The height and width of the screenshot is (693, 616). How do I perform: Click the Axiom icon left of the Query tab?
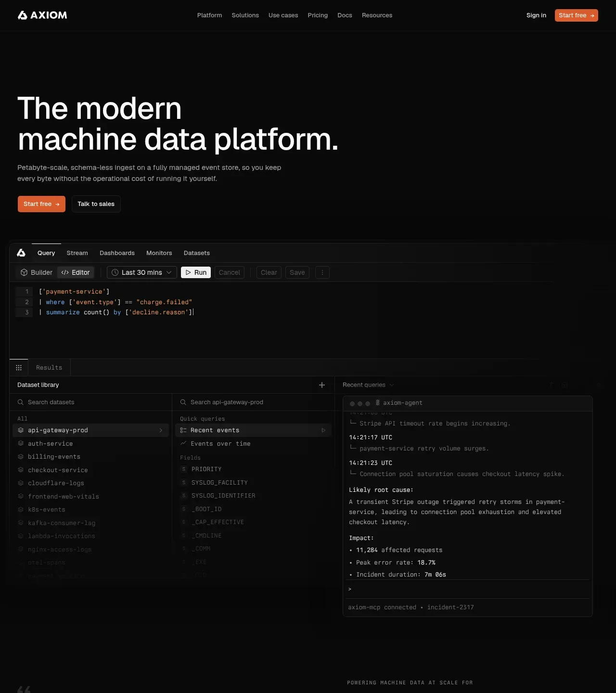click(x=21, y=253)
